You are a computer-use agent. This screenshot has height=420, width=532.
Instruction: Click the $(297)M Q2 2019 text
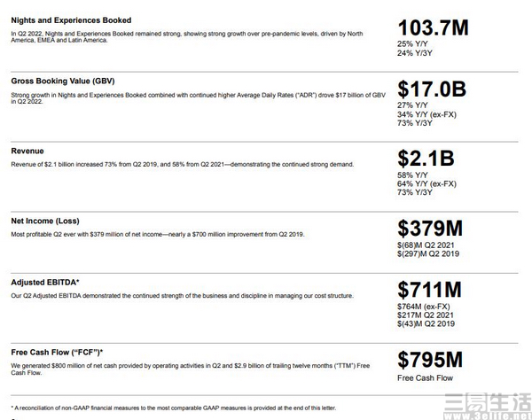[428, 254]
